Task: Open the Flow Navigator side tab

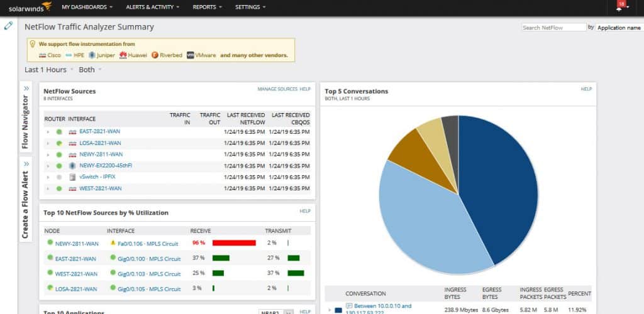Action: (x=26, y=117)
